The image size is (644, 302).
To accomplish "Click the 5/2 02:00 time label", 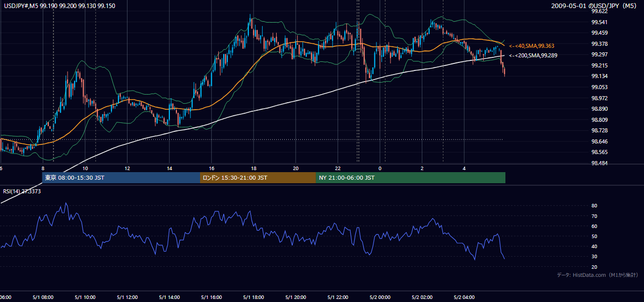I will click(x=422, y=297).
